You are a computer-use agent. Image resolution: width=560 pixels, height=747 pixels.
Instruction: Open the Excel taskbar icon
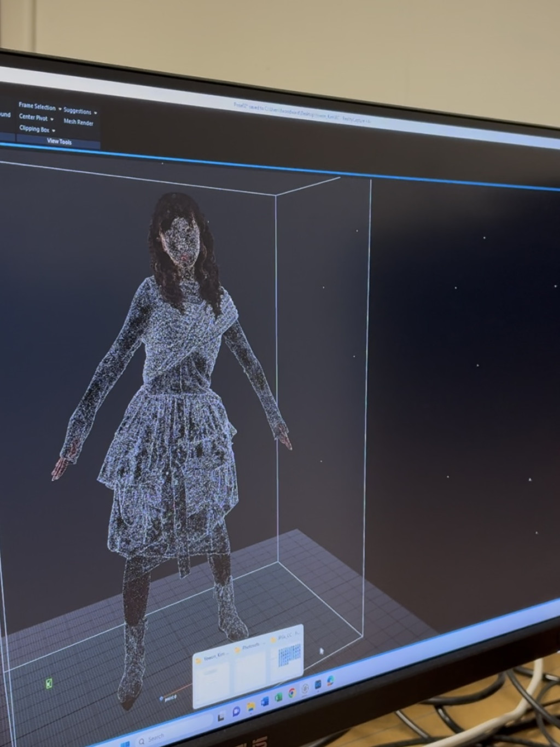click(x=278, y=697)
